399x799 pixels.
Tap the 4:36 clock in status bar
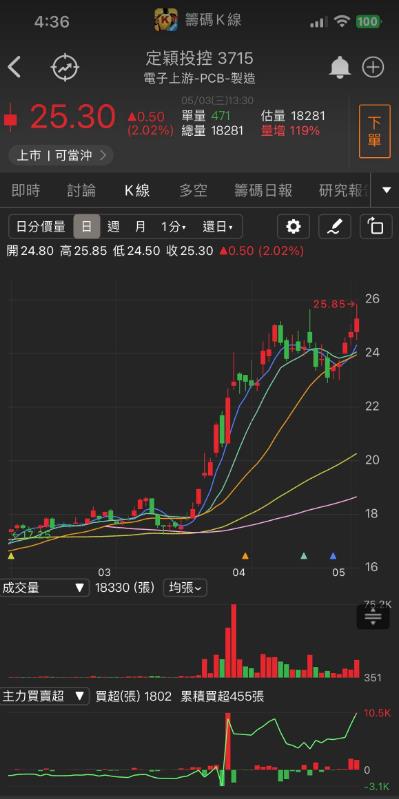click(x=51, y=22)
